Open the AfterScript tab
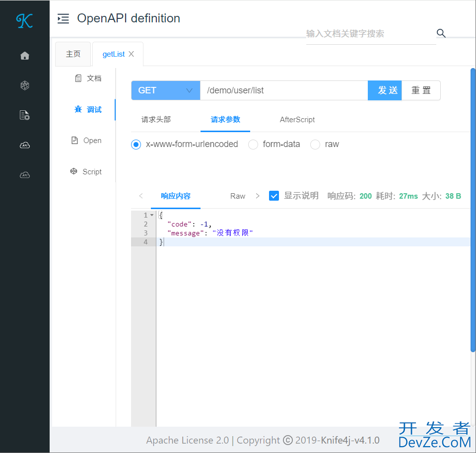476x453 pixels. click(x=297, y=119)
